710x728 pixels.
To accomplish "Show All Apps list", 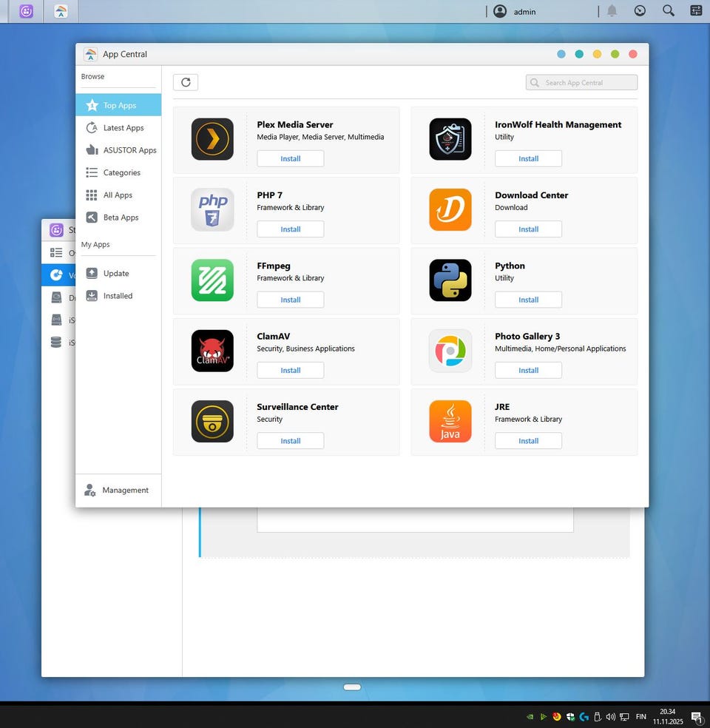I will click(x=118, y=195).
